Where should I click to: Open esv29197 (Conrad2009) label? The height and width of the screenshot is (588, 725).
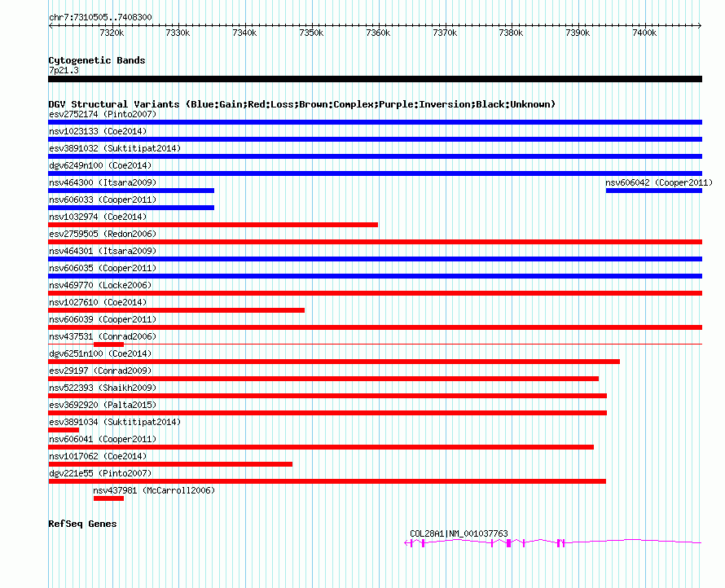(x=100, y=371)
